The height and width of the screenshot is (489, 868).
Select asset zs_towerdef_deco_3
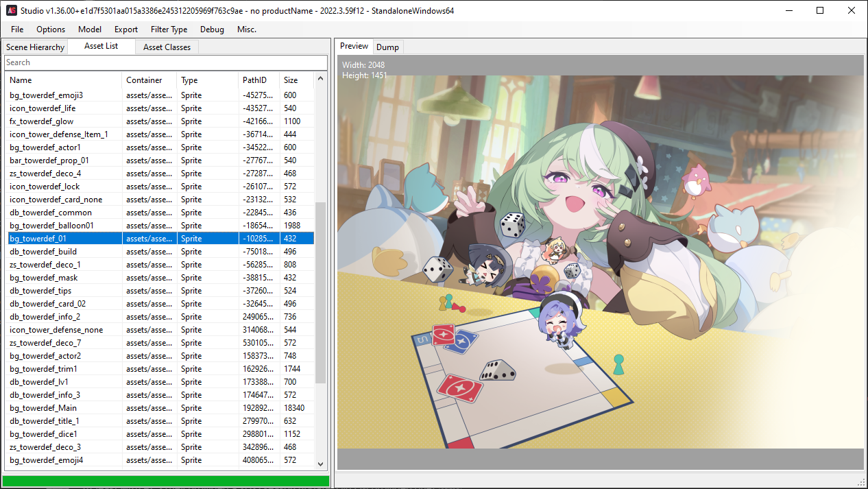coord(160,447)
